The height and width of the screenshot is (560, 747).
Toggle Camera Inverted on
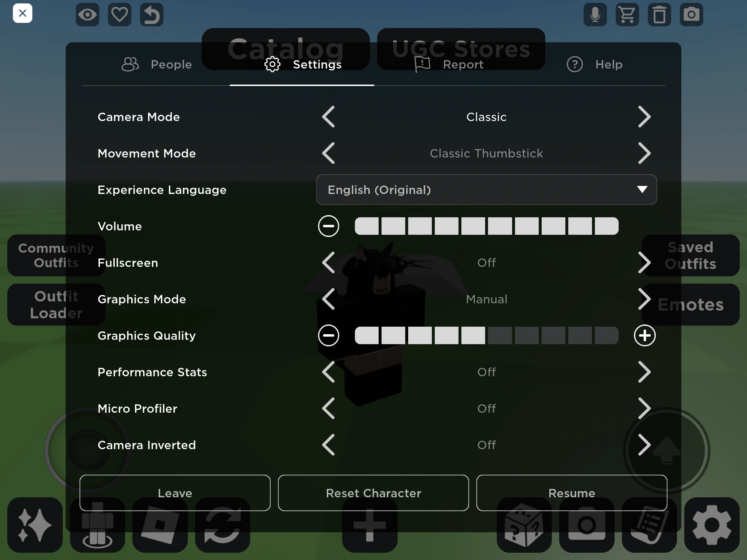click(x=645, y=445)
